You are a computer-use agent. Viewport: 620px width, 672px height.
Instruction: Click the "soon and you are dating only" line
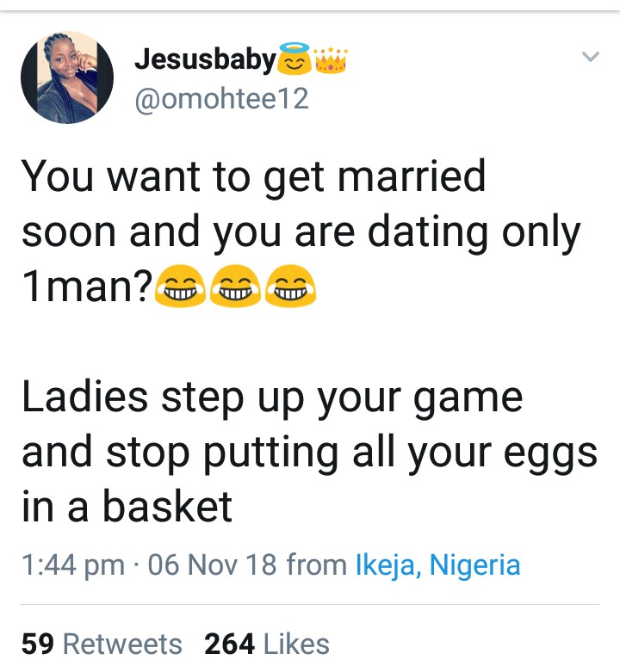pos(301,232)
